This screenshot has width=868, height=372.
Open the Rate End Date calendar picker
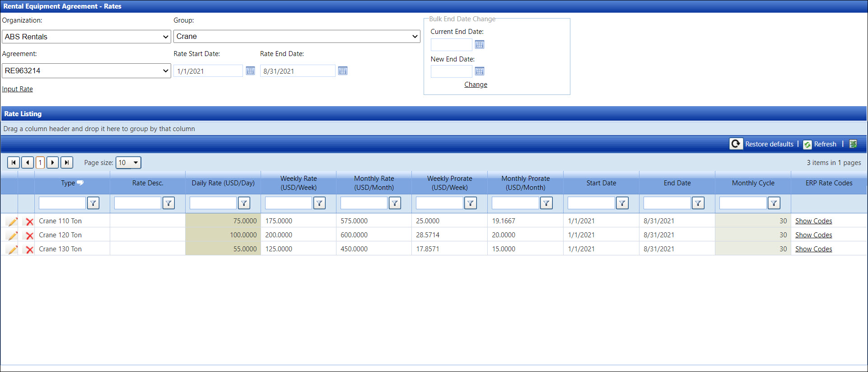(x=343, y=71)
